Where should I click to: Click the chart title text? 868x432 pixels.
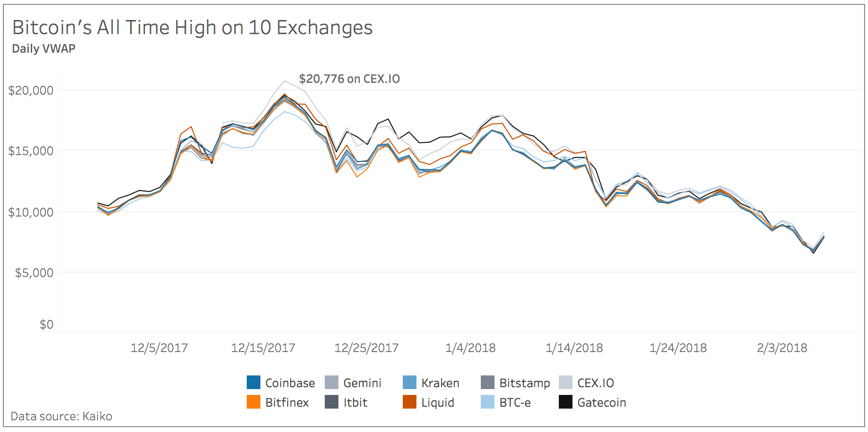click(192, 28)
